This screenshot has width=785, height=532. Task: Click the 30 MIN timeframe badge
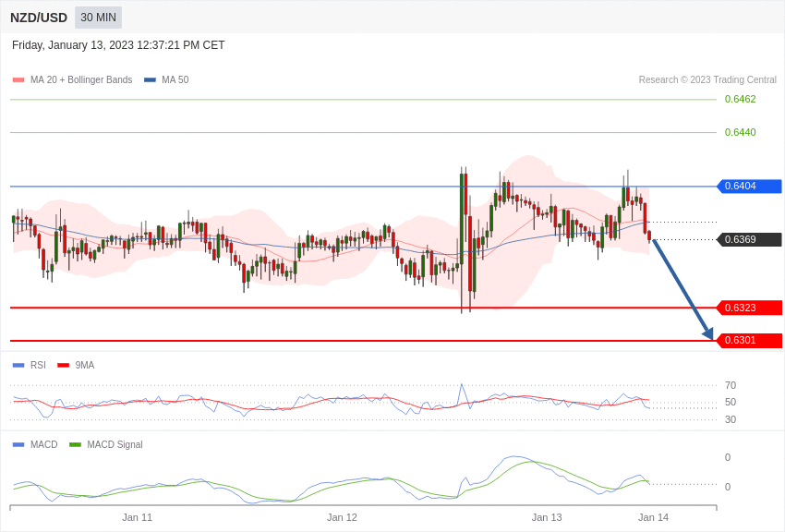pyautogui.click(x=98, y=18)
